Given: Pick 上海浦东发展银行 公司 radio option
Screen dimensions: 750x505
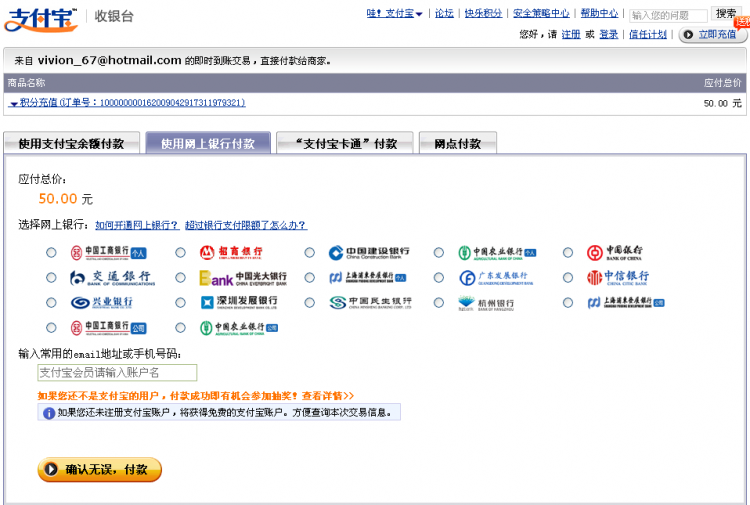Looking at the screenshot, I should point(568,303).
